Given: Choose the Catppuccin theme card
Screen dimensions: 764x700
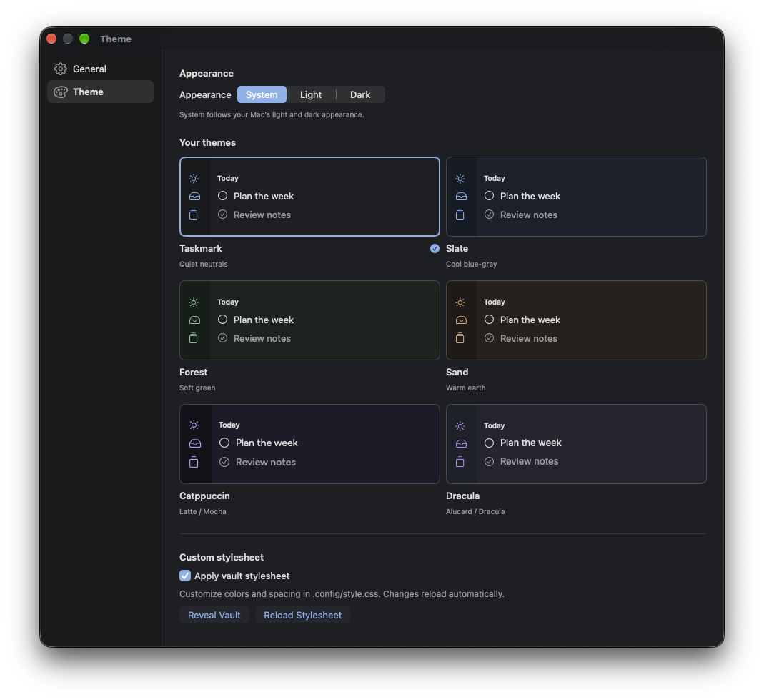Looking at the screenshot, I should pos(309,444).
